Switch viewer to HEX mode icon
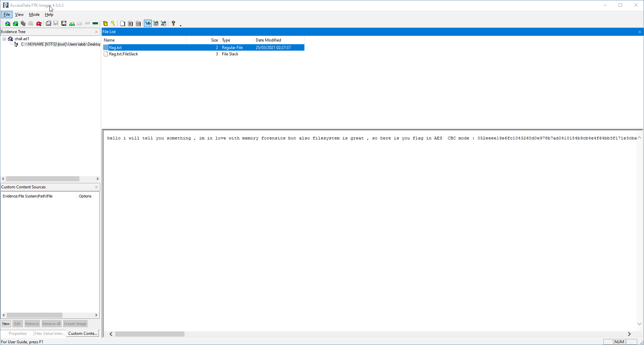644x345 pixels. coord(164,24)
